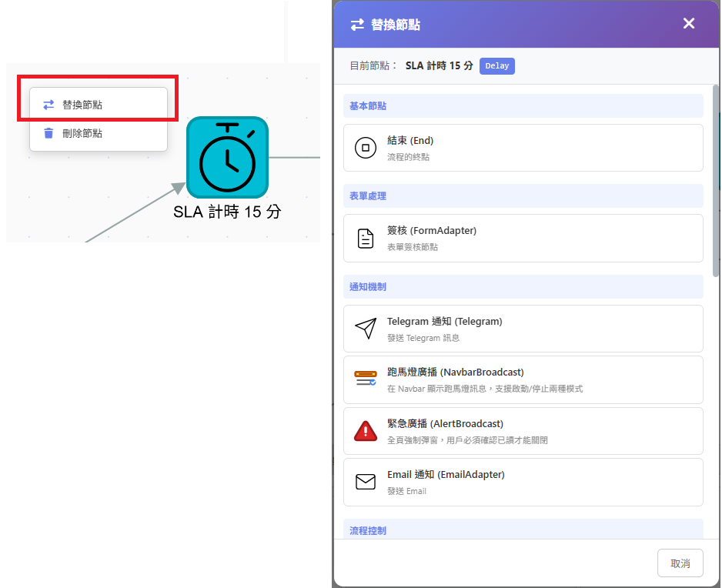
Task: Click the 流程控制 section header
Action: 523,530
